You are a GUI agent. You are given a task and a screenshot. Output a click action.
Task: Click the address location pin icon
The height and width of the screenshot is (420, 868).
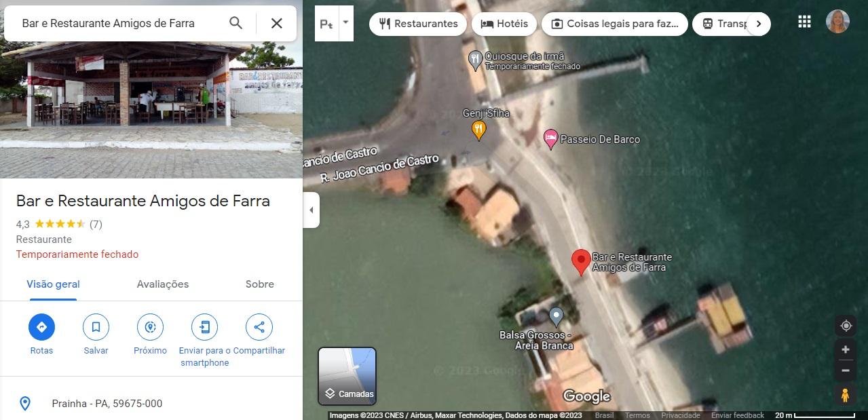click(x=25, y=404)
